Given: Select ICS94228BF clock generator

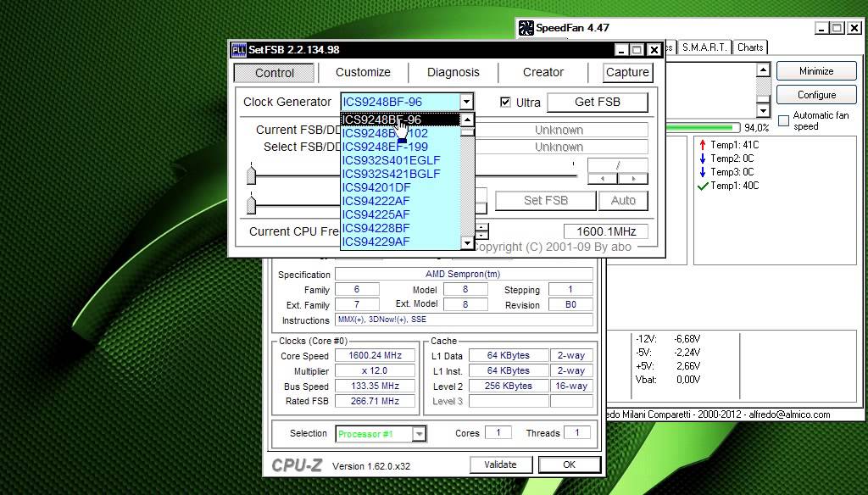Looking at the screenshot, I should pyautogui.click(x=400, y=228).
